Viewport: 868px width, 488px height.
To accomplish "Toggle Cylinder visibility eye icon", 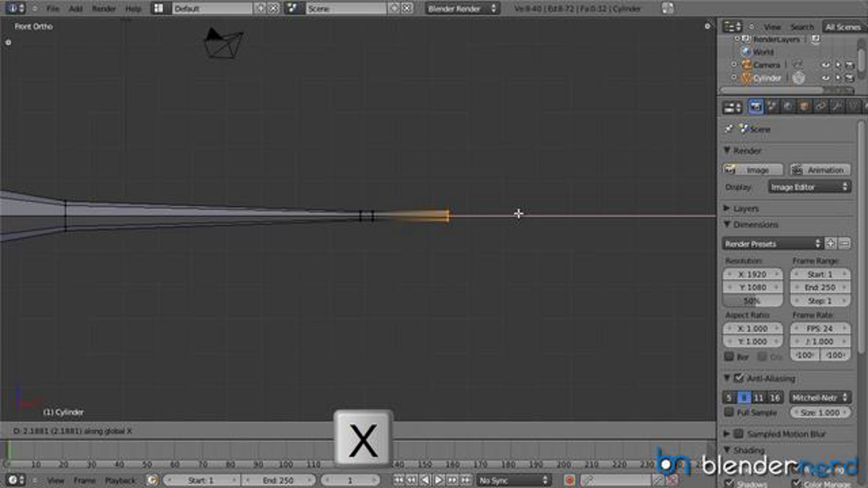I will (825, 78).
